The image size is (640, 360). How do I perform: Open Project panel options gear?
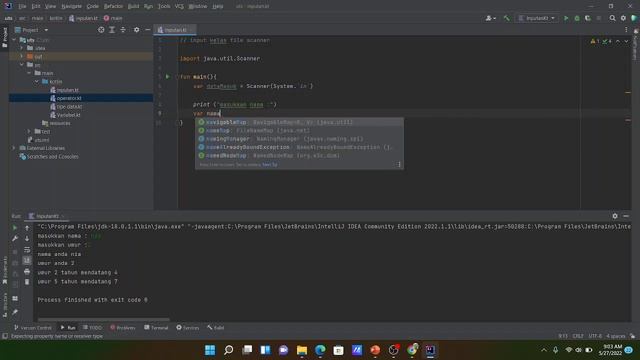(136, 30)
